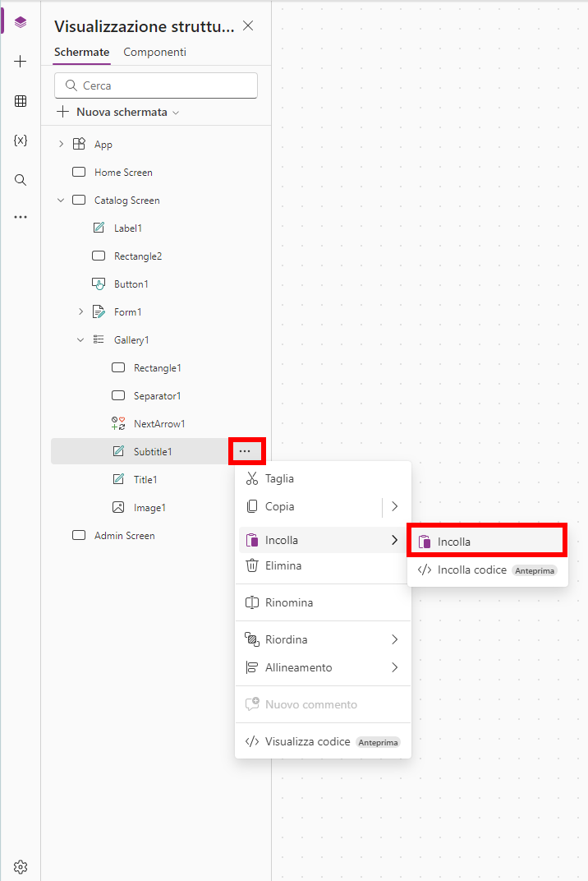The width and height of the screenshot is (588, 881).
Task: Select Label1 control
Action: (128, 228)
